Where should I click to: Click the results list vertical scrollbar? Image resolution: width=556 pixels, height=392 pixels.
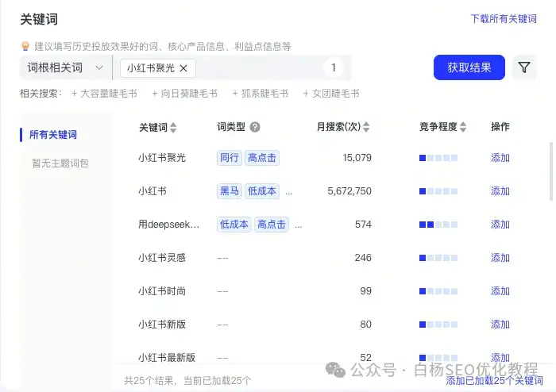coord(550,171)
